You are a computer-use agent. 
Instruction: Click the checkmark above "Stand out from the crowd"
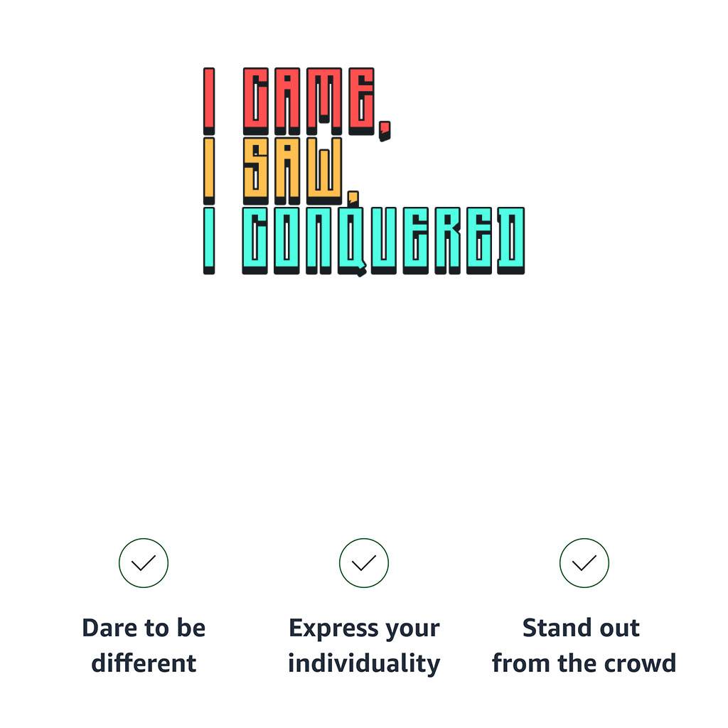tap(584, 563)
